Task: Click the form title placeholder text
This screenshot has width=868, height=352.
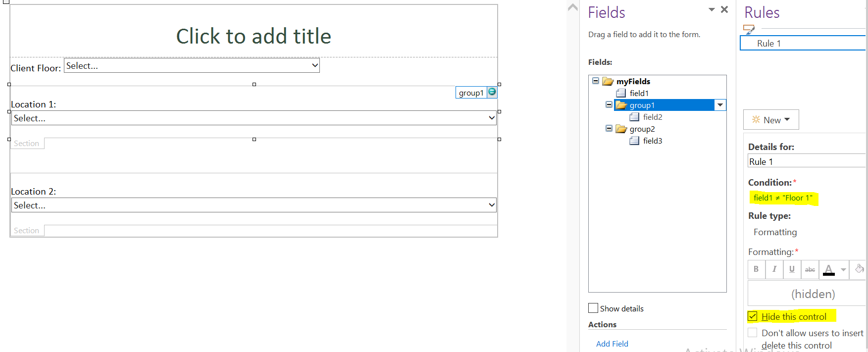Action: (x=254, y=36)
